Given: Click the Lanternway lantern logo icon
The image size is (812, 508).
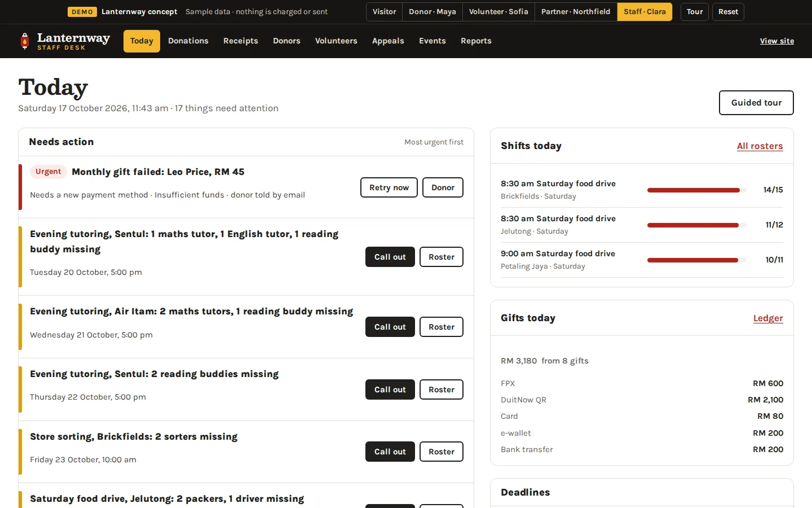Looking at the screenshot, I should pos(24,41).
